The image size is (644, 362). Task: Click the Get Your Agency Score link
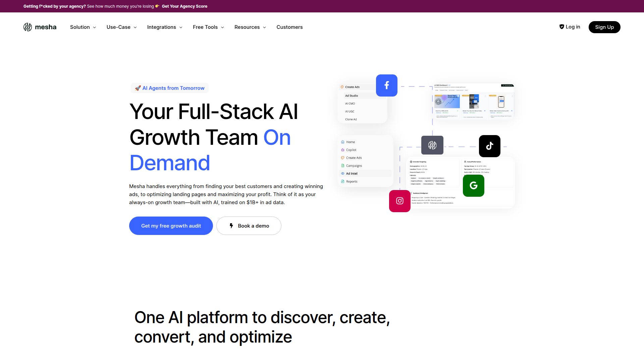184,6
